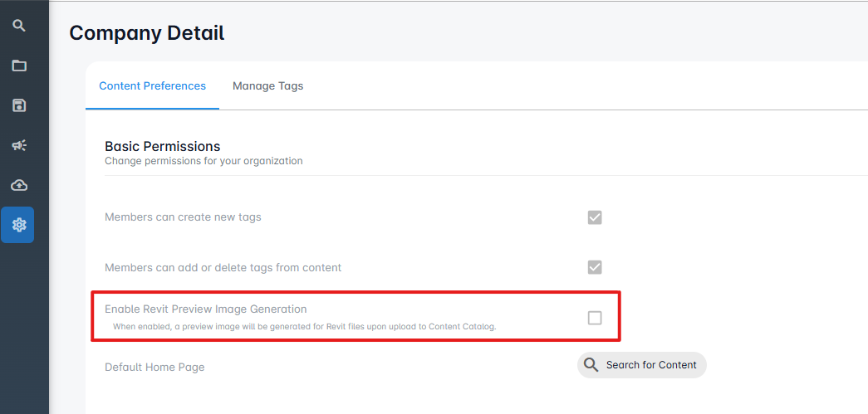Click the "Members can create new tags" label text

click(x=183, y=217)
